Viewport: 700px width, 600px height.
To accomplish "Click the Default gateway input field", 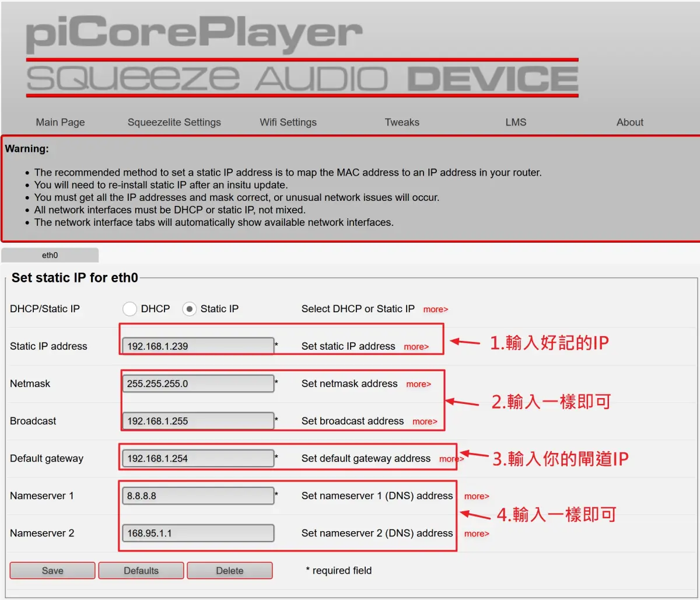I will point(198,458).
